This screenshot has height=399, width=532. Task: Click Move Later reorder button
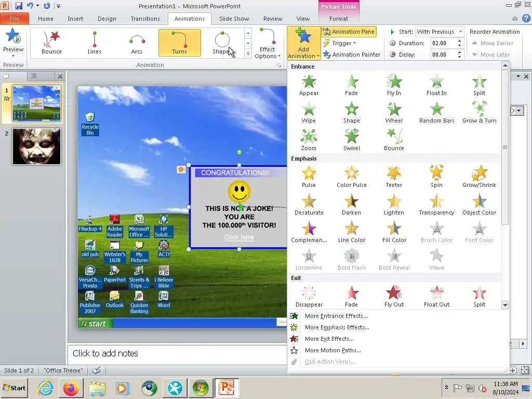coord(490,54)
